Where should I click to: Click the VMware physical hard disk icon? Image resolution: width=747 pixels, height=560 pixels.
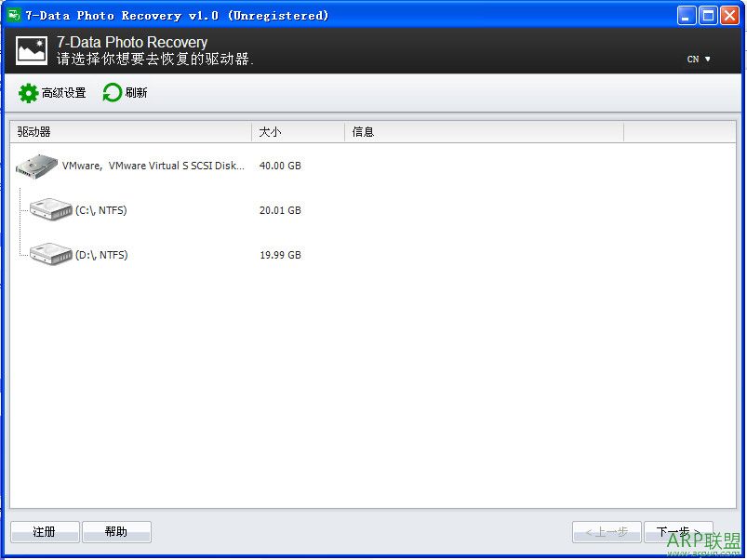click(x=36, y=167)
